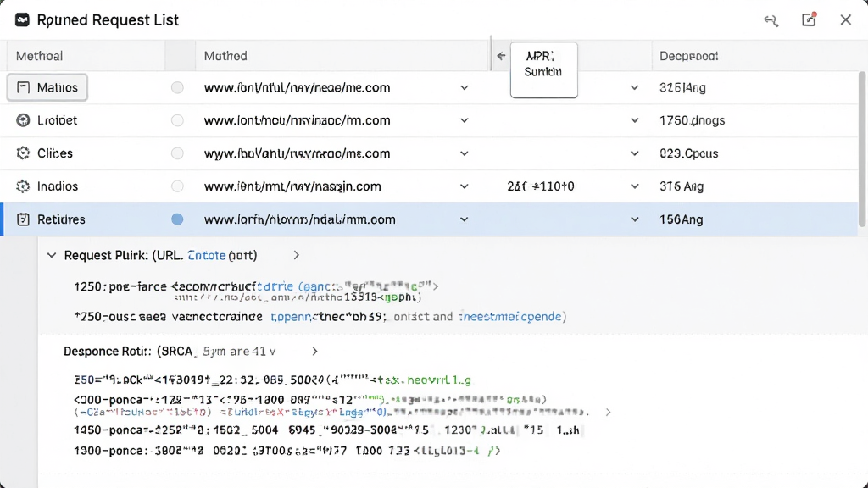This screenshot has width=868, height=488.
Task: Open the URL dropdown arrow in the Lroibet row
Action: (x=465, y=120)
